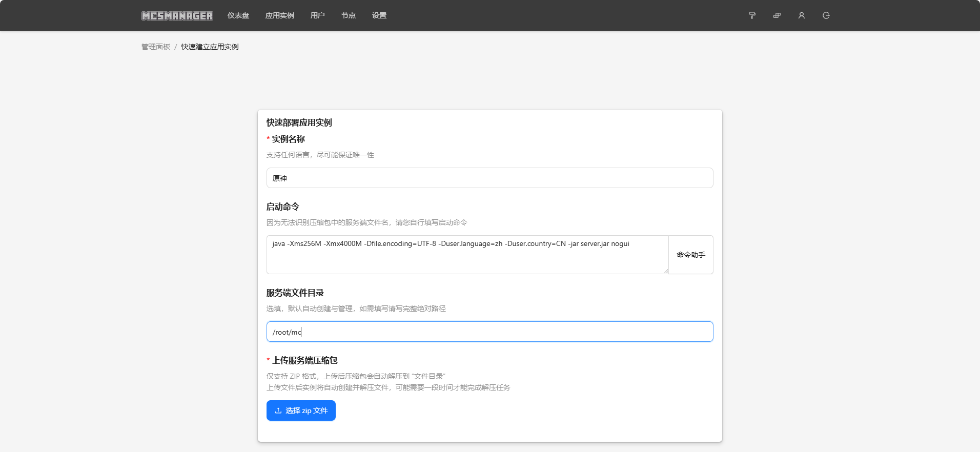Screen dimensions: 980x452
Task: Go to 仪表盘 in the top navigation
Action: (x=238, y=15)
